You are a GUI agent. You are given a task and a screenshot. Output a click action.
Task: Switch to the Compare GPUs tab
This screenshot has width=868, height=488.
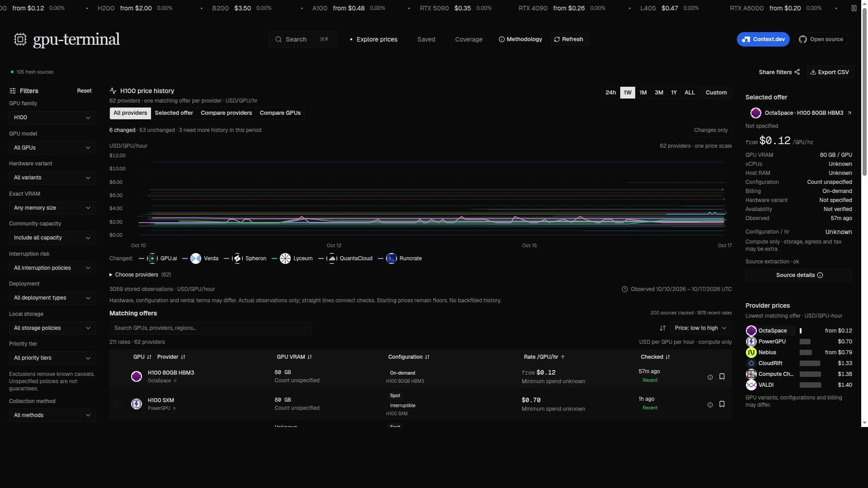tap(280, 113)
